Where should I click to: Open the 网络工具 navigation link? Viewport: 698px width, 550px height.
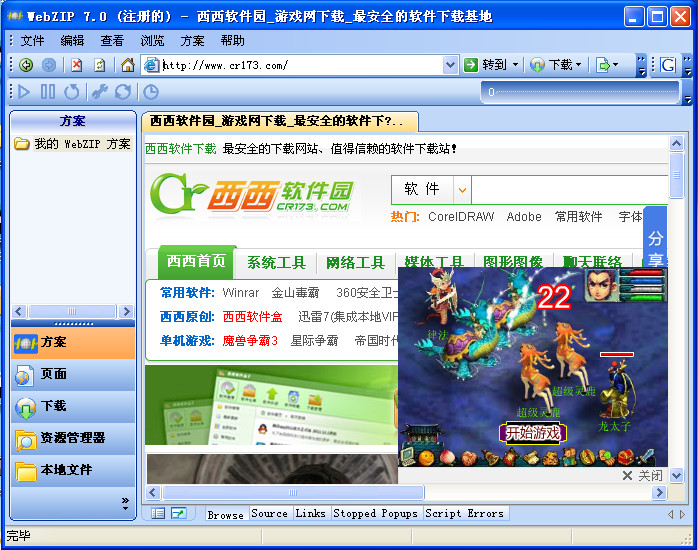point(355,263)
